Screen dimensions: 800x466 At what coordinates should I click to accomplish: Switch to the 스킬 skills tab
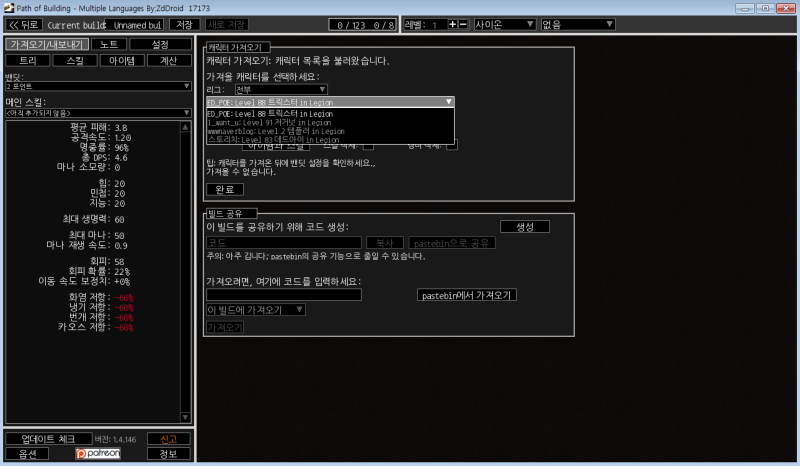pos(75,61)
